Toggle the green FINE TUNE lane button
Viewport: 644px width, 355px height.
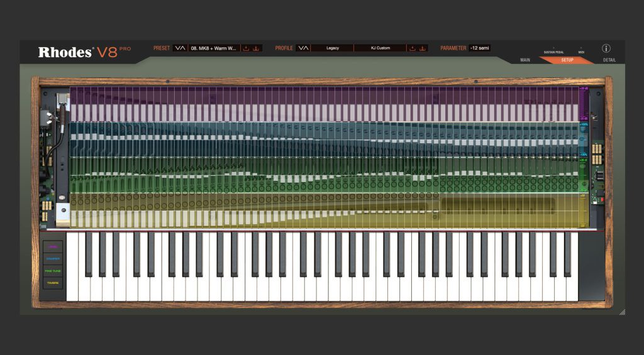53,271
